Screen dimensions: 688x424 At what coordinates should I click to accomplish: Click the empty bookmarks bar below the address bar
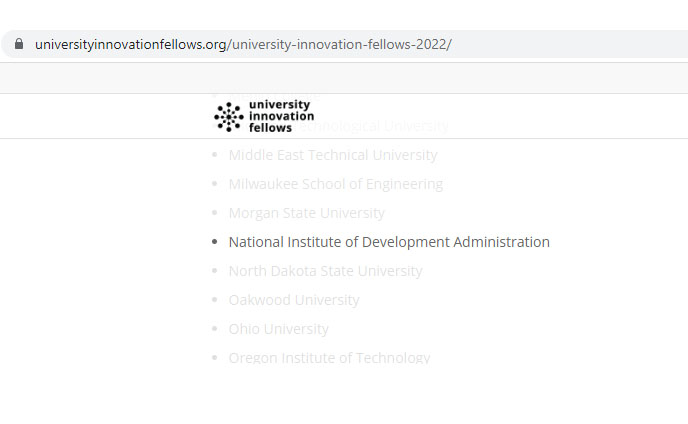[x=344, y=78]
